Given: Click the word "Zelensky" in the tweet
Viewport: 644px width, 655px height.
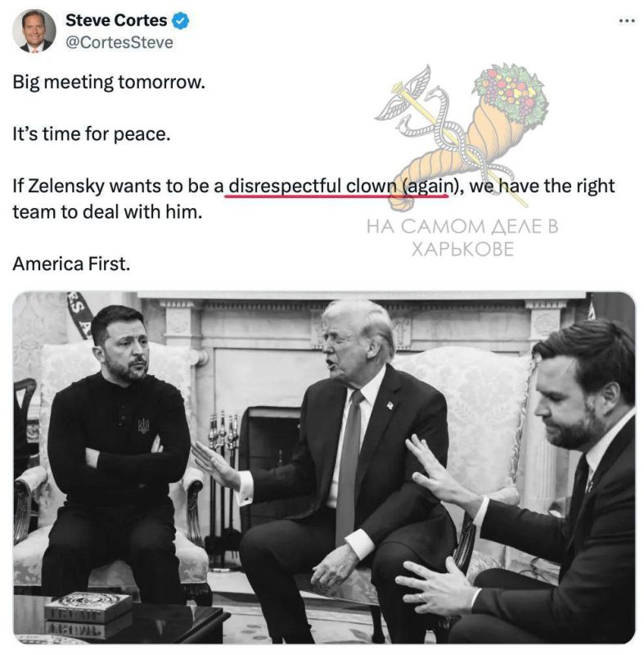Looking at the screenshot, I should click(66, 186).
